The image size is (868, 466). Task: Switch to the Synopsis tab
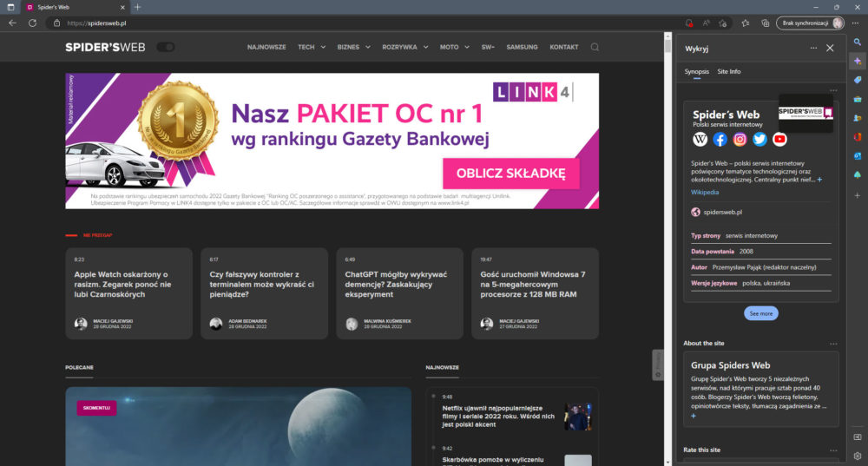tap(696, 71)
